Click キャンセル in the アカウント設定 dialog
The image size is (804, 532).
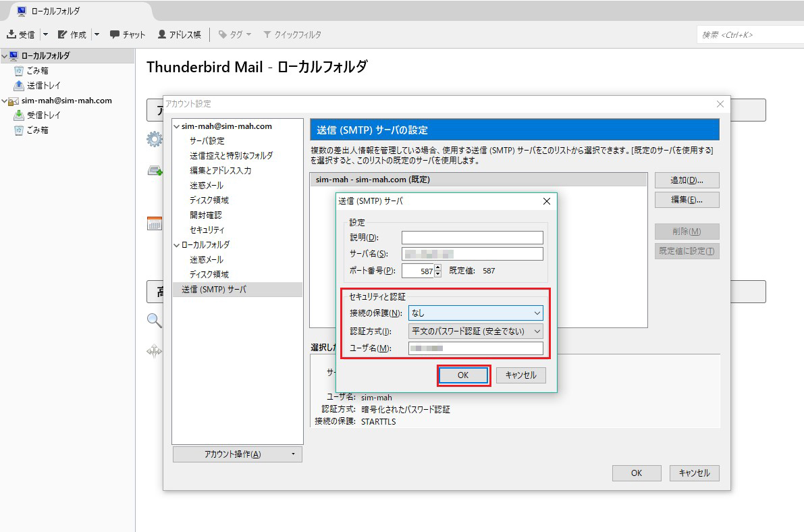694,473
